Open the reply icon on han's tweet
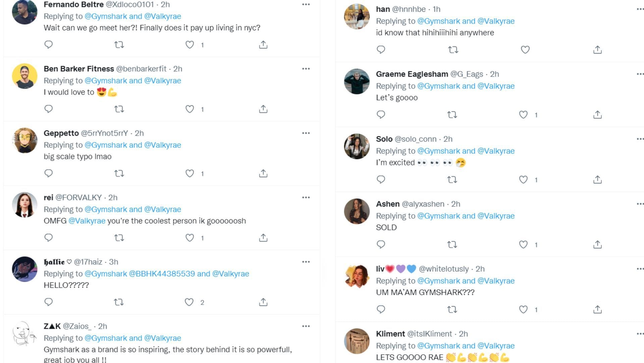The width and height of the screenshot is (644, 363). [x=381, y=49]
